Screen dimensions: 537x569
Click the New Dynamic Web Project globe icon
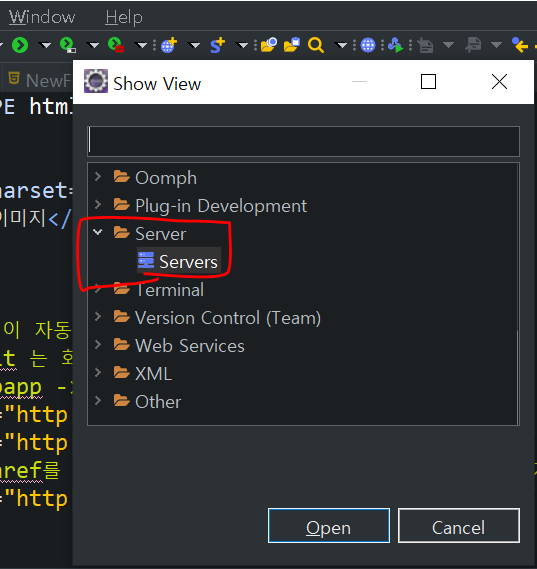coord(169,45)
